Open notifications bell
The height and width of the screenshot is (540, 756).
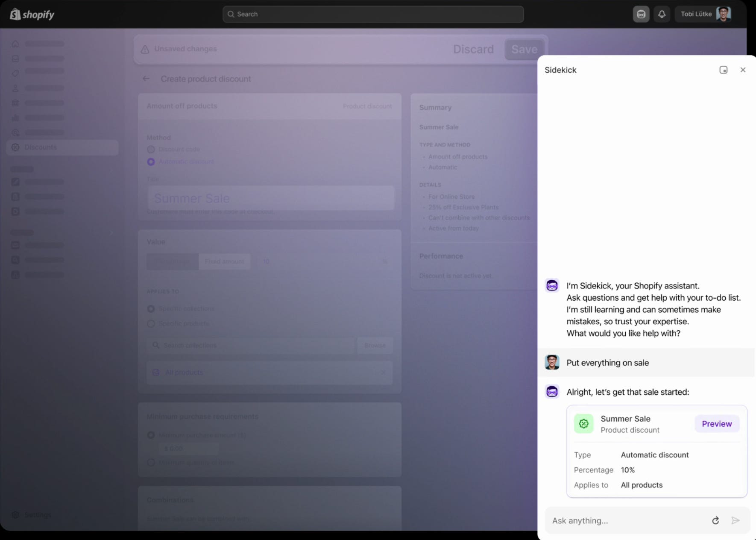click(x=662, y=14)
